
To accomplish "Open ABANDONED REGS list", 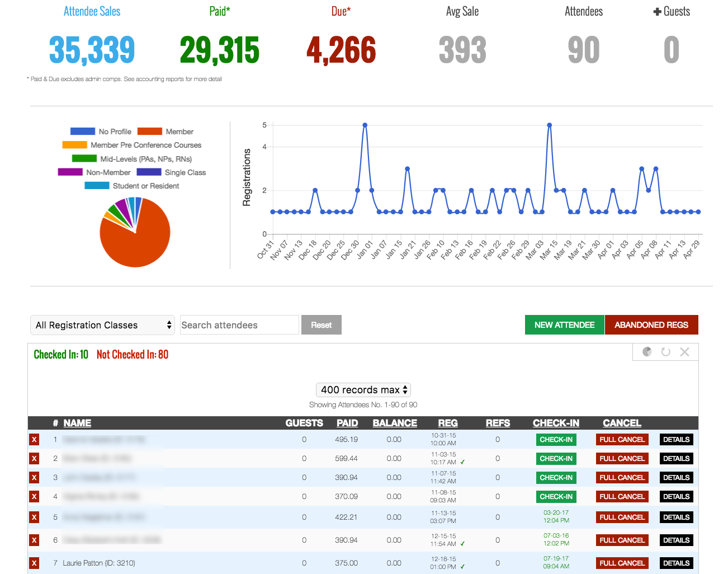I will click(x=651, y=325).
